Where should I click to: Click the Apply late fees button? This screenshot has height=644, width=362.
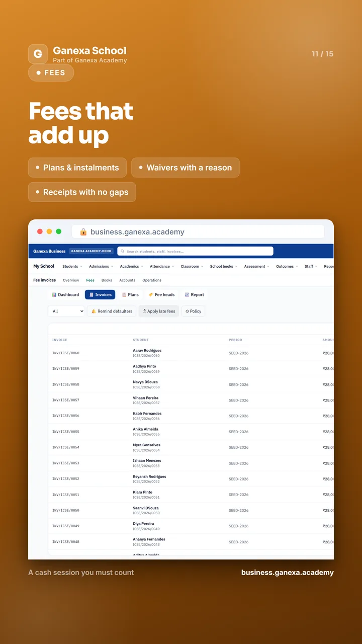point(159,311)
